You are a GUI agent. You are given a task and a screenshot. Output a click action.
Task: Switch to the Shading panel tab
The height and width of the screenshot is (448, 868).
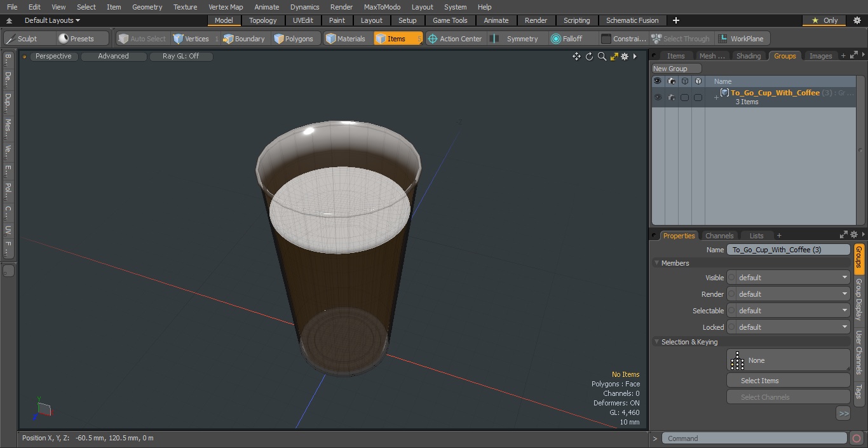coord(749,56)
